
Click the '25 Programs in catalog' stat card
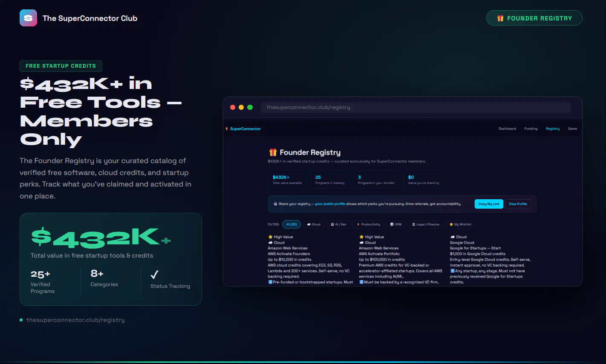pyautogui.click(x=330, y=180)
